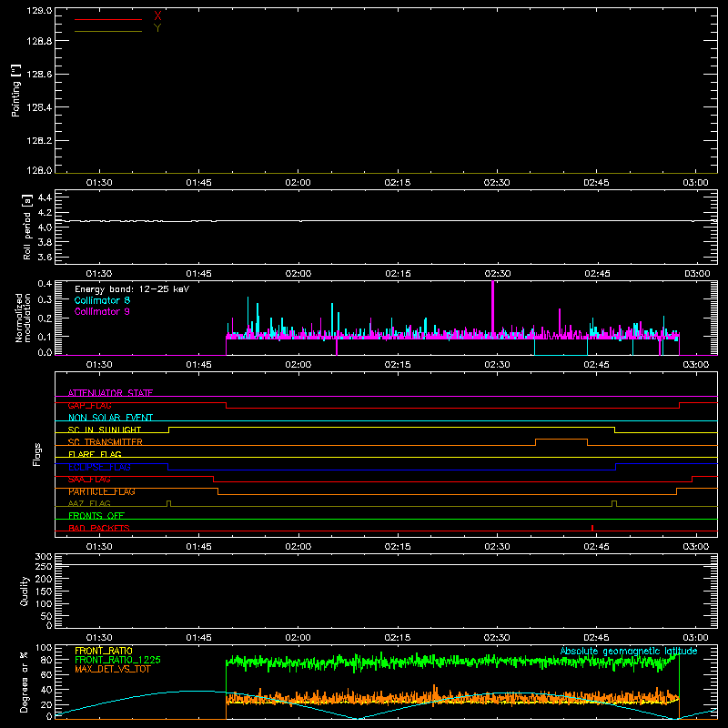
Task: Click the 0.3 tick on modulation axis
Action: [45, 299]
